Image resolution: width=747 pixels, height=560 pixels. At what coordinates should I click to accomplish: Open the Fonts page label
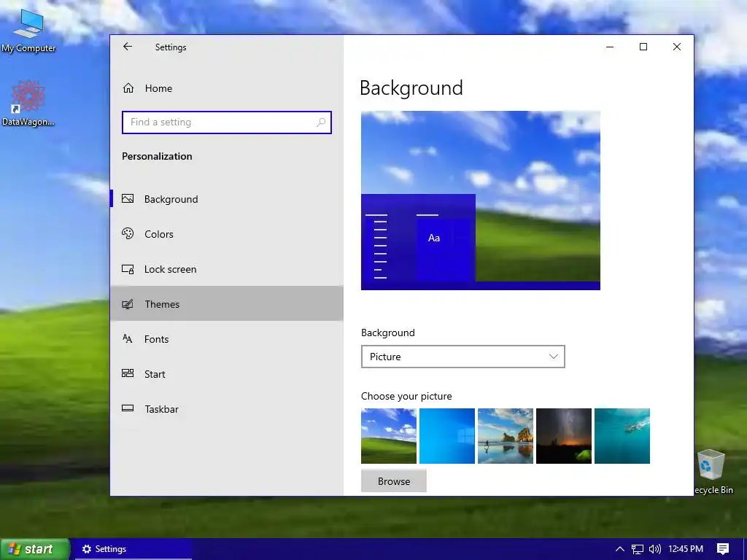click(157, 339)
